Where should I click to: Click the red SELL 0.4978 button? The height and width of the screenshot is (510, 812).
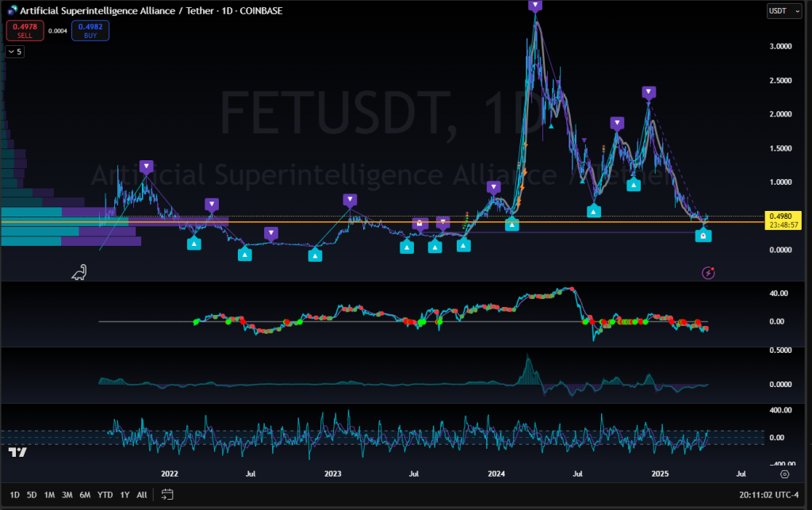coord(25,31)
